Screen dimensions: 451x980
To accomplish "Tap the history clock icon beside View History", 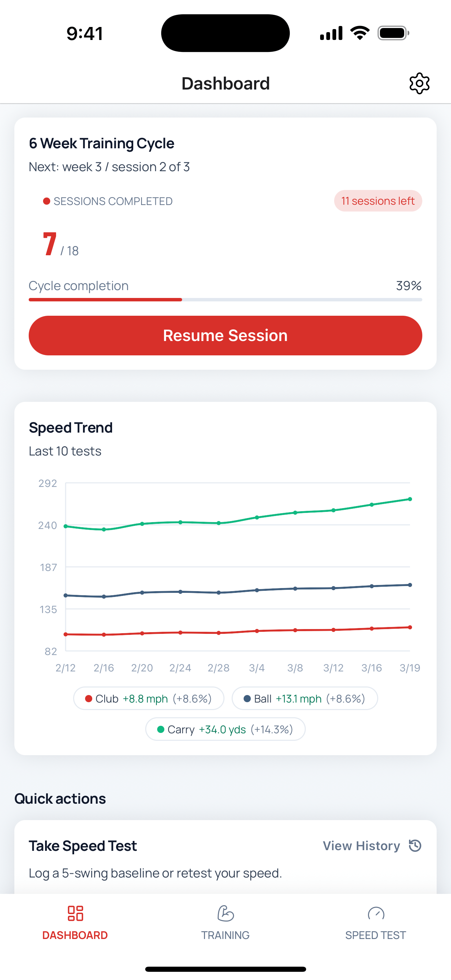I will (x=414, y=846).
